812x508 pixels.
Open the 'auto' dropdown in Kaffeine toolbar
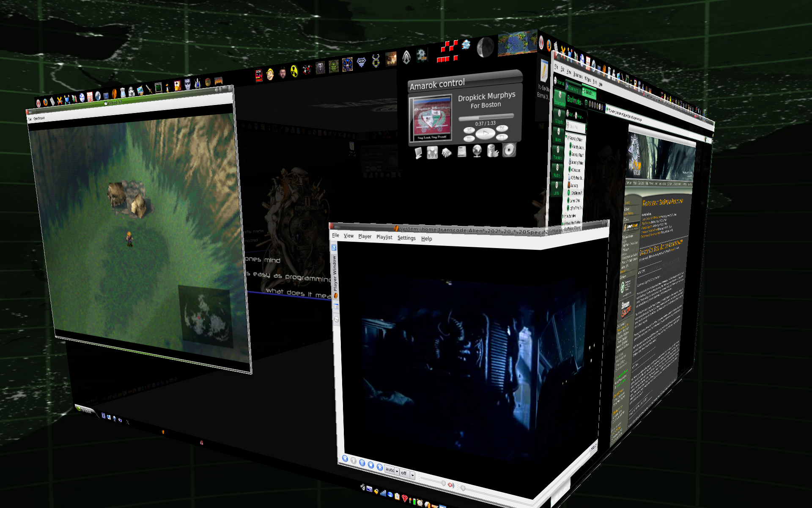point(397,471)
